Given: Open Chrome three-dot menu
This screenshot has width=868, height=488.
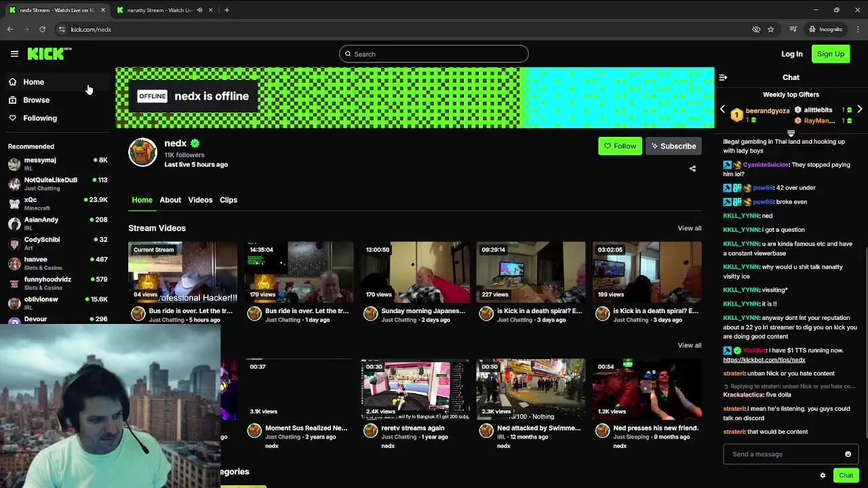Looking at the screenshot, I should pos(858,29).
